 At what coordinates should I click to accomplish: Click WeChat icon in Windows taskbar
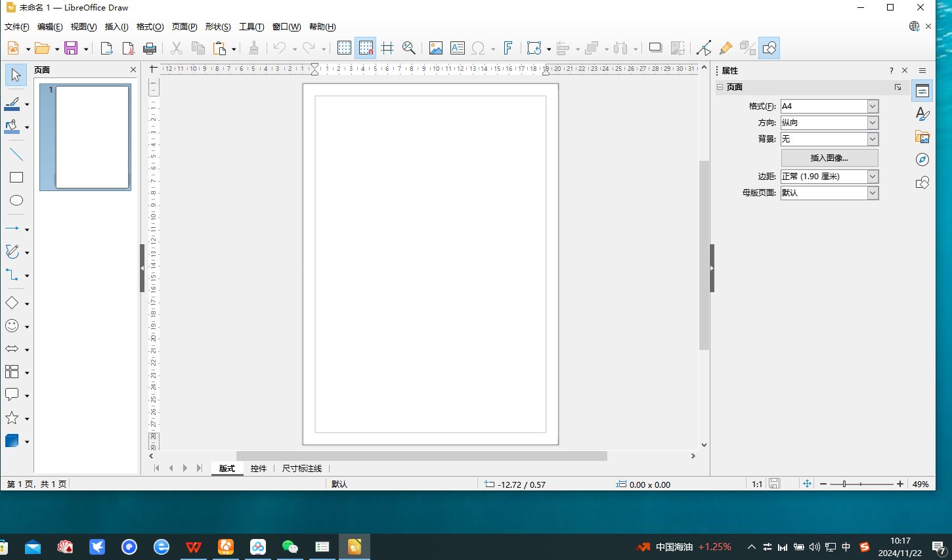tap(290, 546)
